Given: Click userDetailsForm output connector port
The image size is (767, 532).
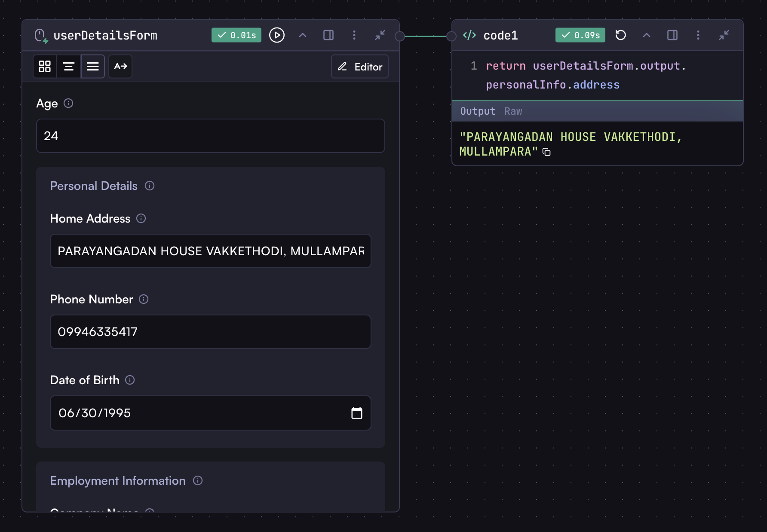Looking at the screenshot, I should click(x=400, y=36).
